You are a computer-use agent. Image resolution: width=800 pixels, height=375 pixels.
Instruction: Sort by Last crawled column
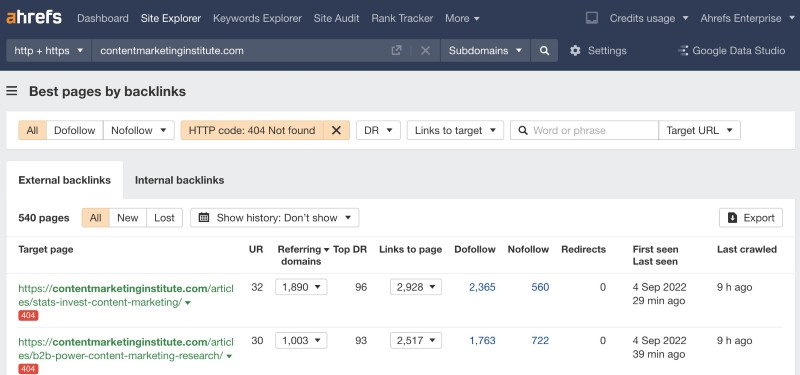click(x=746, y=249)
